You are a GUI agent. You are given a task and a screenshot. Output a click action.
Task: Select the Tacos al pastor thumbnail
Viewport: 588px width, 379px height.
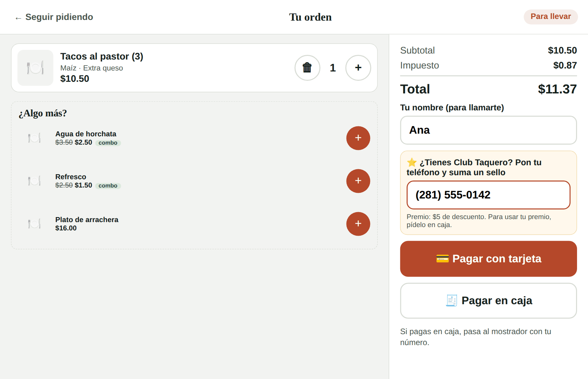(x=35, y=68)
